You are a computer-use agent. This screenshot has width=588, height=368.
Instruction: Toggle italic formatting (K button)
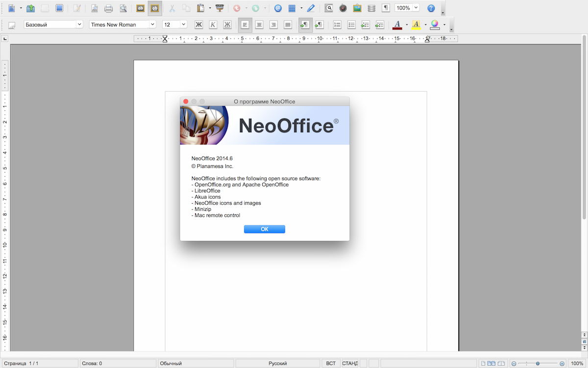(x=213, y=25)
